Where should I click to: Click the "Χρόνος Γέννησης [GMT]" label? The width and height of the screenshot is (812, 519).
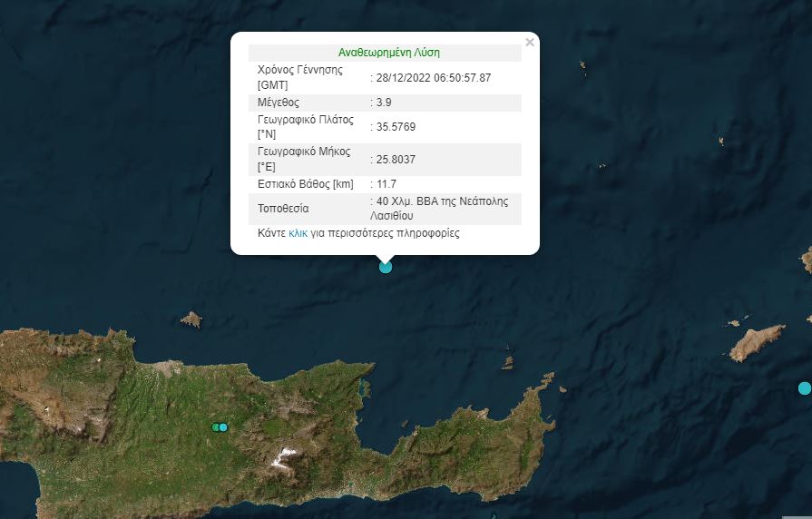click(x=300, y=78)
